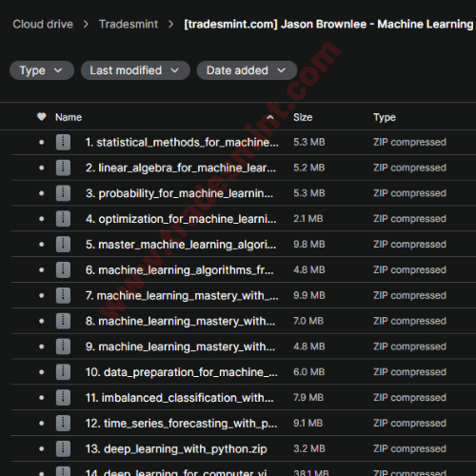The width and height of the screenshot is (476, 476).
Task: Select file 5. master_machine_learning_algori...
Action: (x=181, y=245)
